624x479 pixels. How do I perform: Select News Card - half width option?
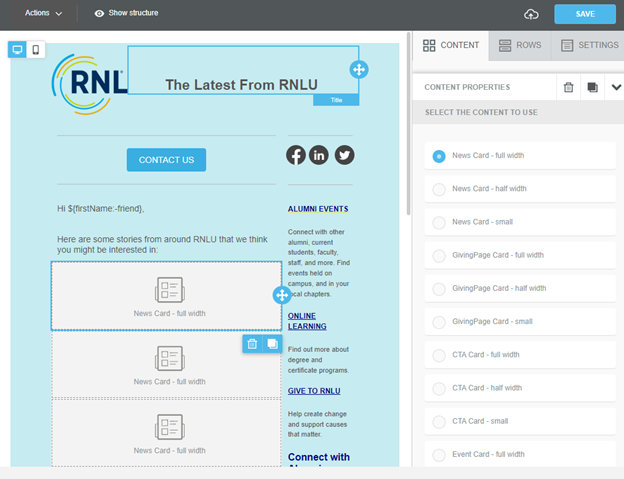(x=520, y=189)
